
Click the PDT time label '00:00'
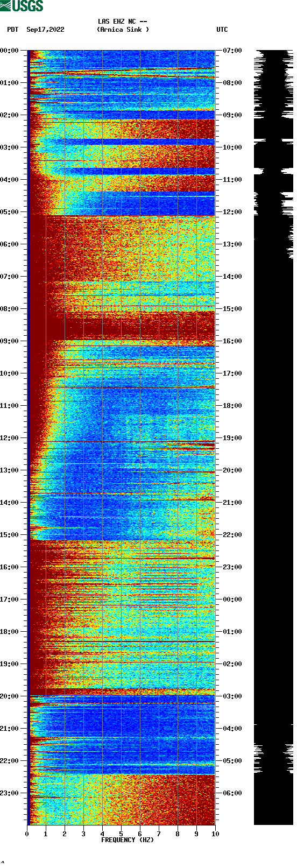(x=10, y=51)
